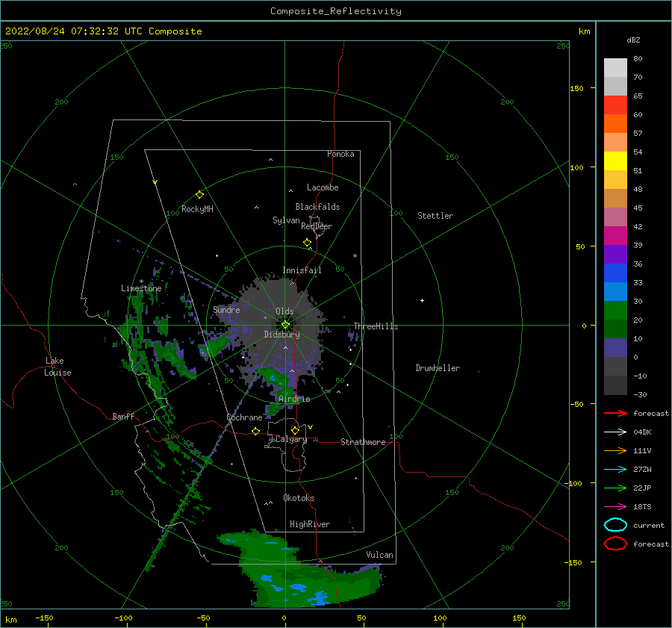Click the Banff town label

[123, 416]
